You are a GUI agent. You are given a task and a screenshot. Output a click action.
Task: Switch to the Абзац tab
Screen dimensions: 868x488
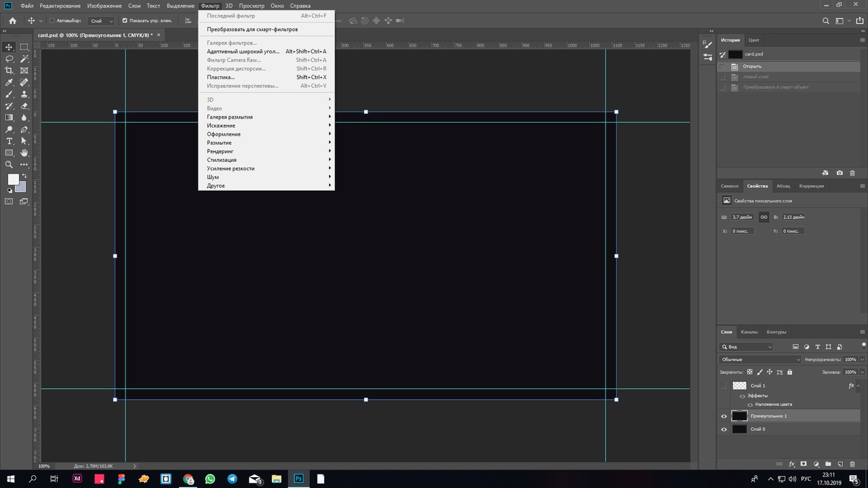[x=783, y=186]
